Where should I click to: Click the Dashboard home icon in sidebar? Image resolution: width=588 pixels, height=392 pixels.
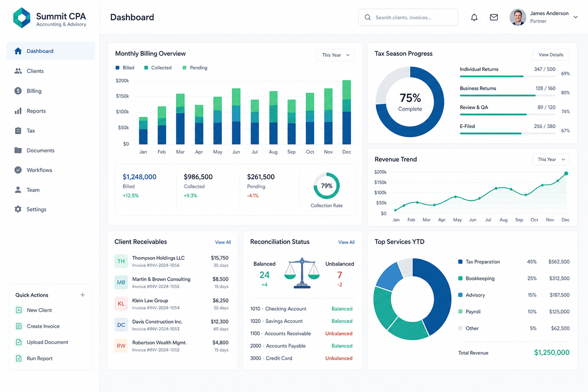point(18,51)
